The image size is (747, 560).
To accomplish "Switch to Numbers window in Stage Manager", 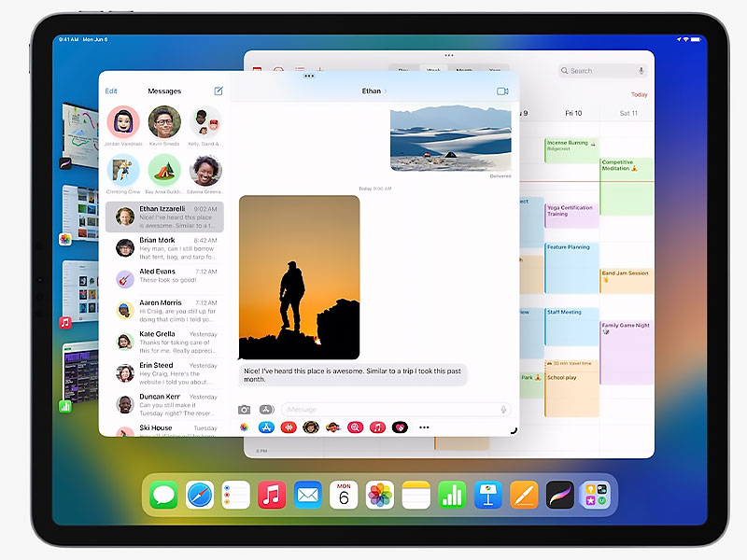I will pos(80,372).
